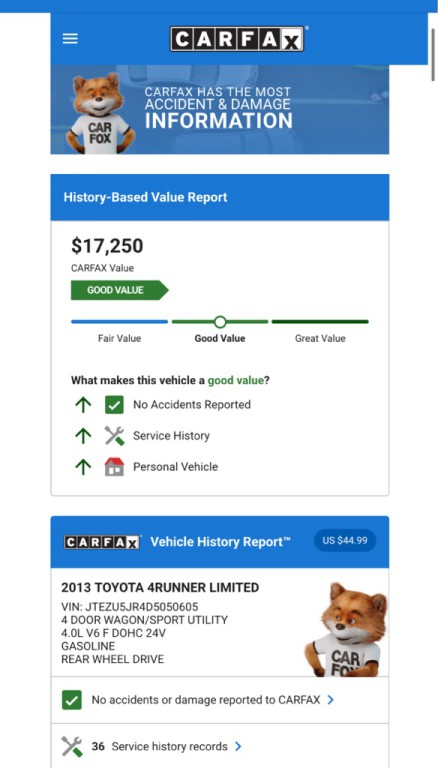Click the wrench icon beside 36 Service history records

72,746
